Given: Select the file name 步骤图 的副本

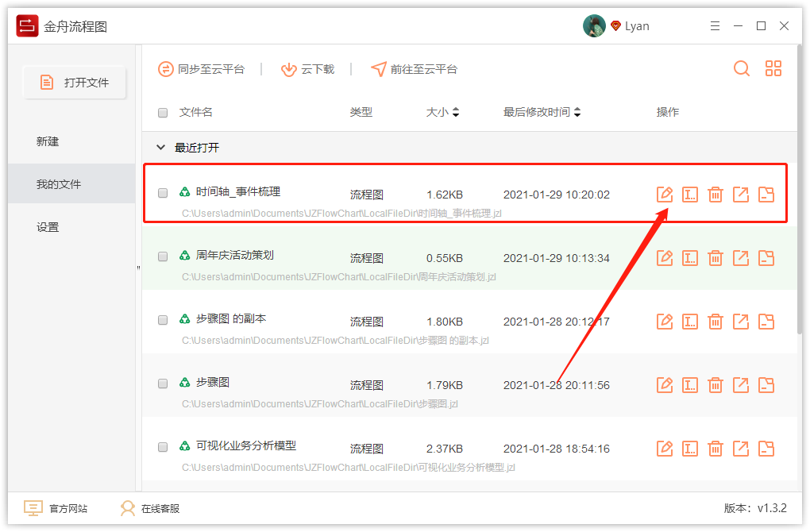Looking at the screenshot, I should point(231,318).
